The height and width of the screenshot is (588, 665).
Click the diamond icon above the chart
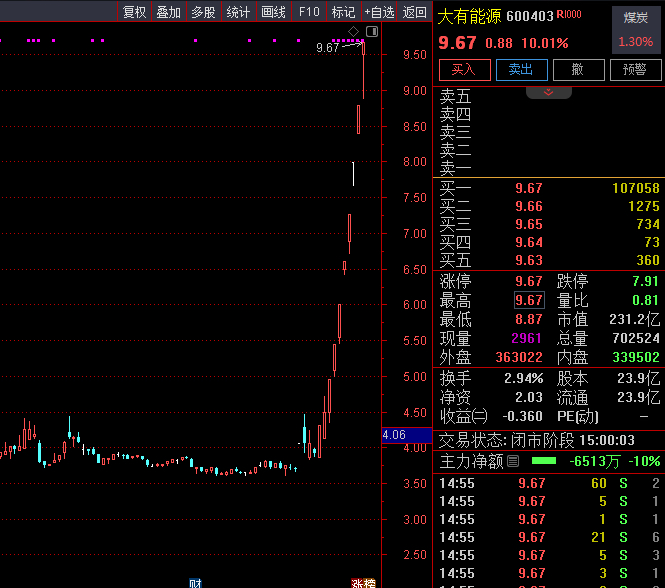tap(353, 31)
